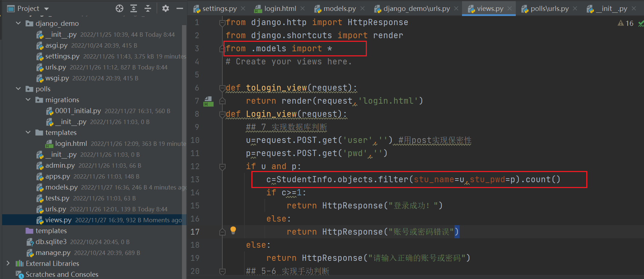Select the 827 B urls.py file
Image resolution: width=644 pixels, height=279 pixels.
click(x=56, y=67)
